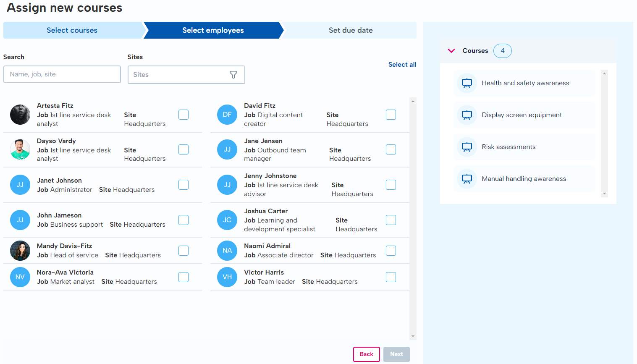Go to the Set due date step
Image resolution: width=637 pixels, height=364 pixels.
350,30
